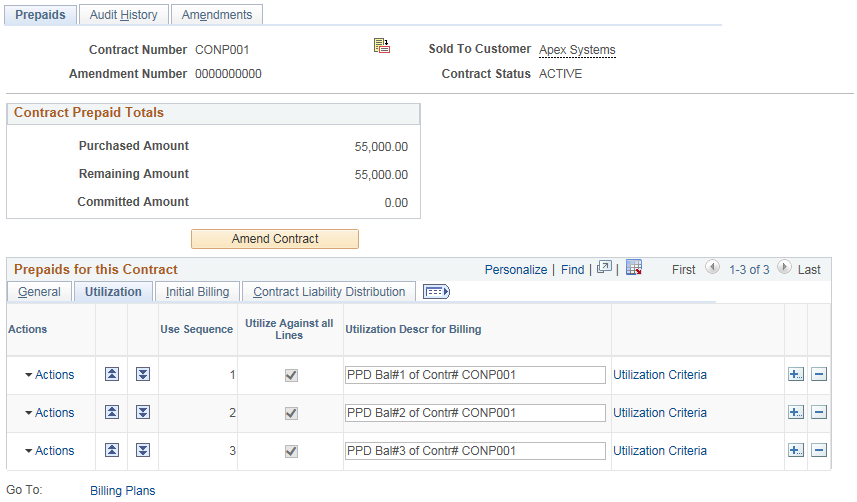Edit description field PPD Bal#2 of Contr# CONP001

point(475,412)
